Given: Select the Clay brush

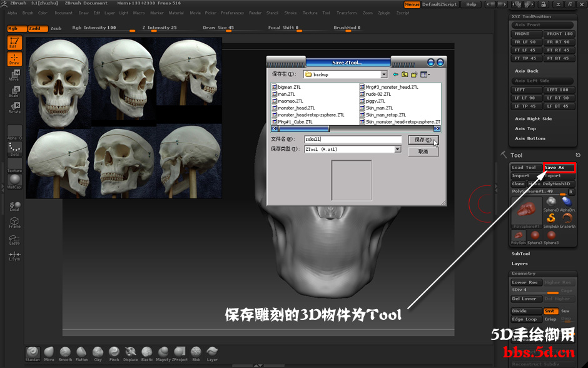Looking at the screenshot, I should [x=98, y=354].
